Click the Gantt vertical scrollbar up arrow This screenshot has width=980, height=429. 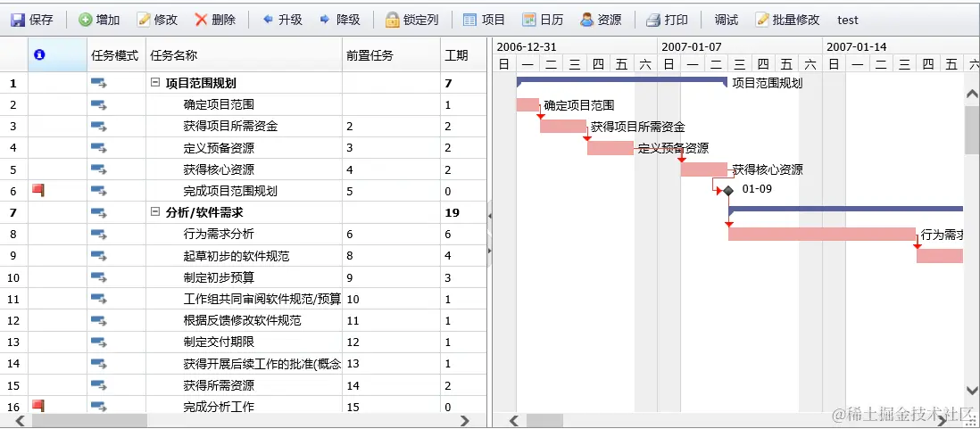[972, 95]
